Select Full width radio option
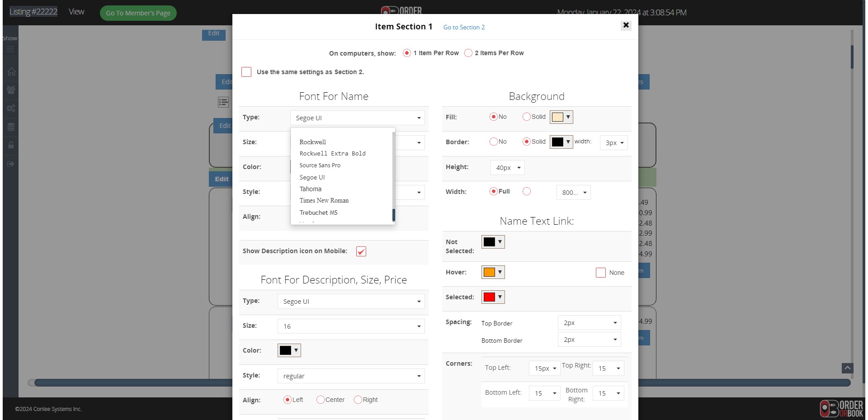 click(x=494, y=191)
